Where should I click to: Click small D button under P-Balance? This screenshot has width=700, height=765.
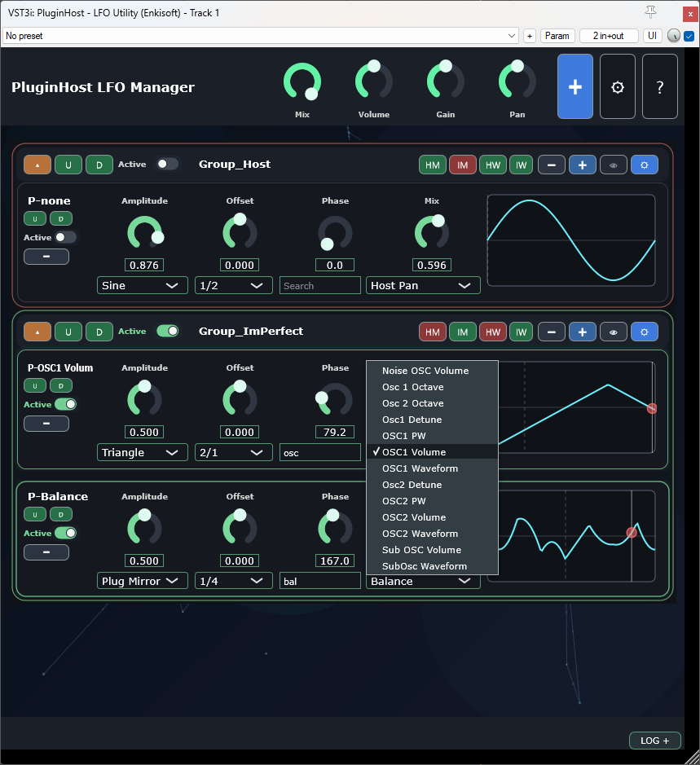61,514
